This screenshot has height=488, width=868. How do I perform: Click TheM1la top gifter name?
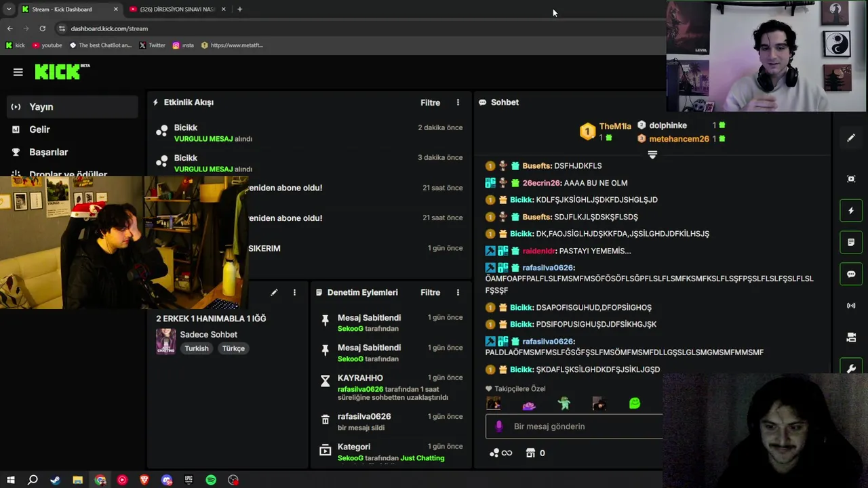click(615, 126)
